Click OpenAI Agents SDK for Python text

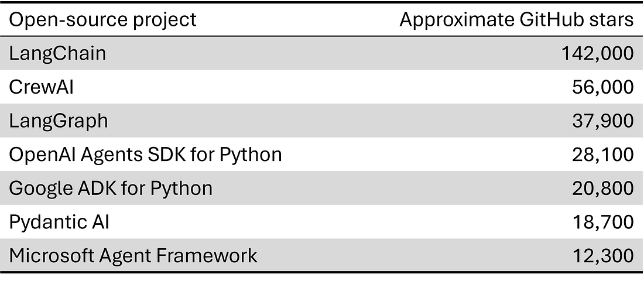coord(145,155)
